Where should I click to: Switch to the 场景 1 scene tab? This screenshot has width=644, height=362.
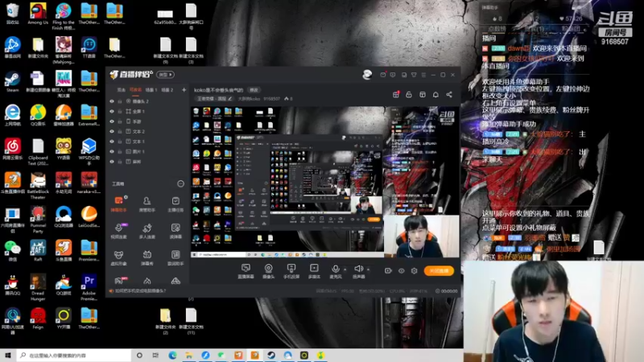coord(151,89)
